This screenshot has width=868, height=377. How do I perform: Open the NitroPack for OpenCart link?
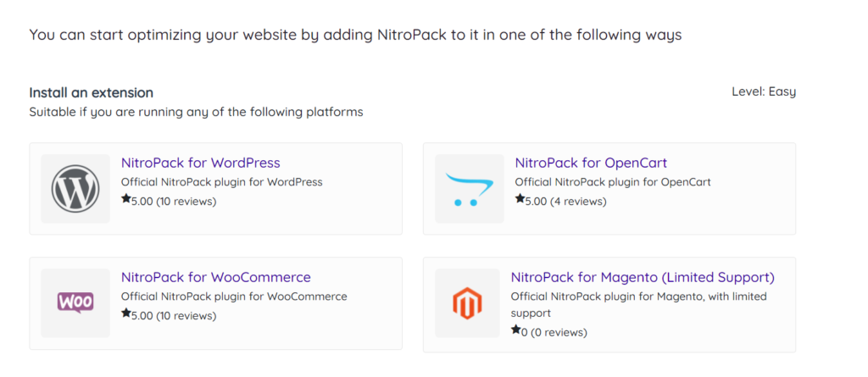point(591,163)
